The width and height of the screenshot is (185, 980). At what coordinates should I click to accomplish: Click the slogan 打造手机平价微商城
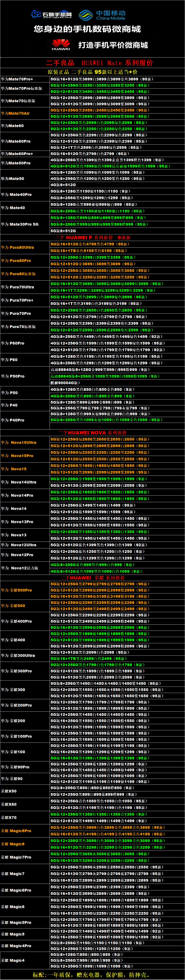pyautogui.click(x=113, y=45)
